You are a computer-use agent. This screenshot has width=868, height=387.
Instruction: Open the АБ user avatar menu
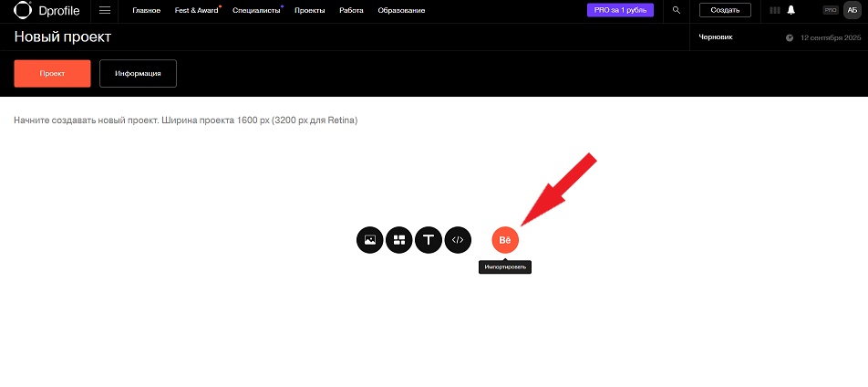pos(852,10)
